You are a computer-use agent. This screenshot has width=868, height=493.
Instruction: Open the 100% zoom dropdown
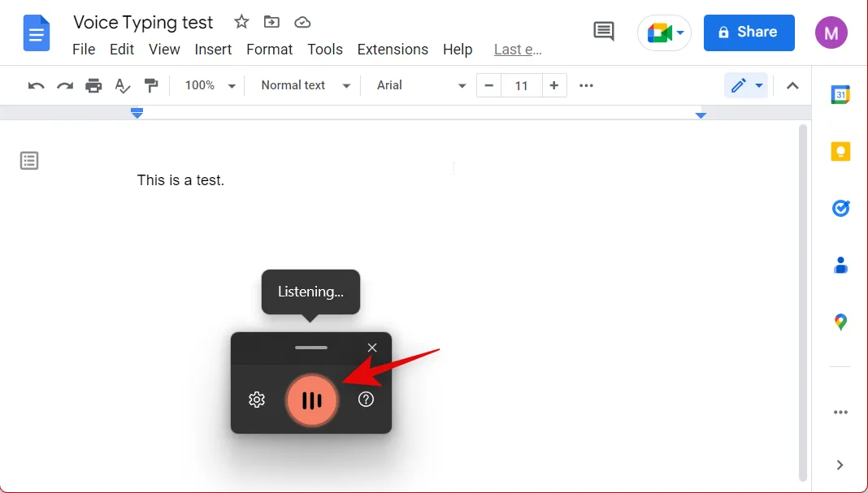pyautogui.click(x=210, y=85)
